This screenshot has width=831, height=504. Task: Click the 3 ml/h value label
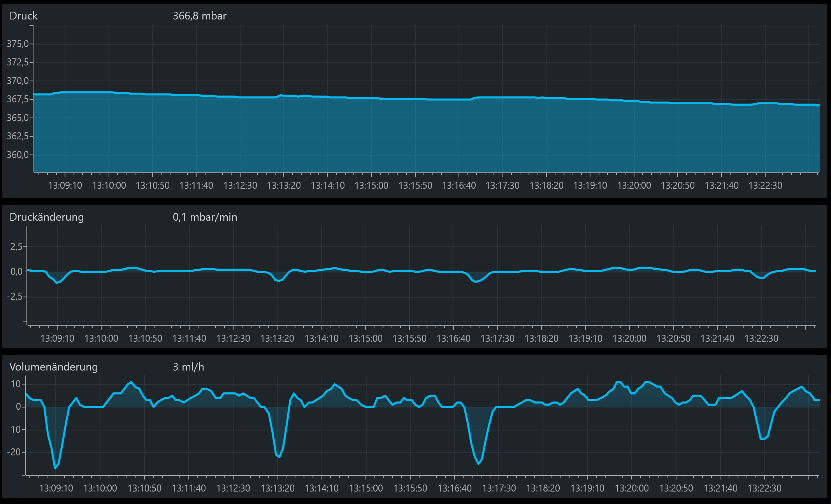click(x=188, y=367)
